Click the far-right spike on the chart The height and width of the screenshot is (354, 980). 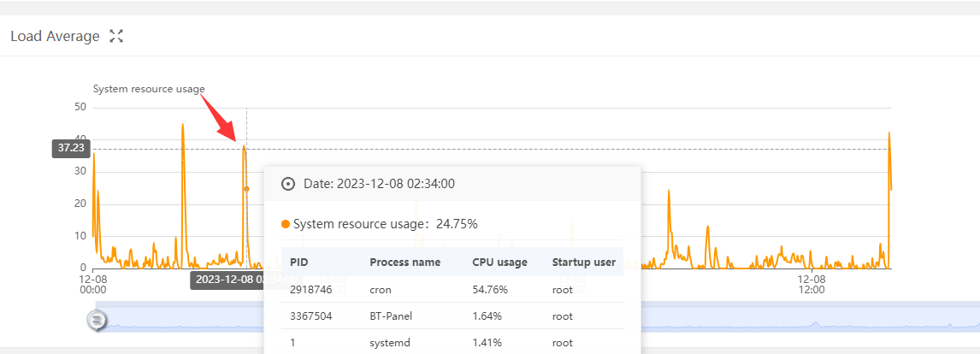[889, 137]
